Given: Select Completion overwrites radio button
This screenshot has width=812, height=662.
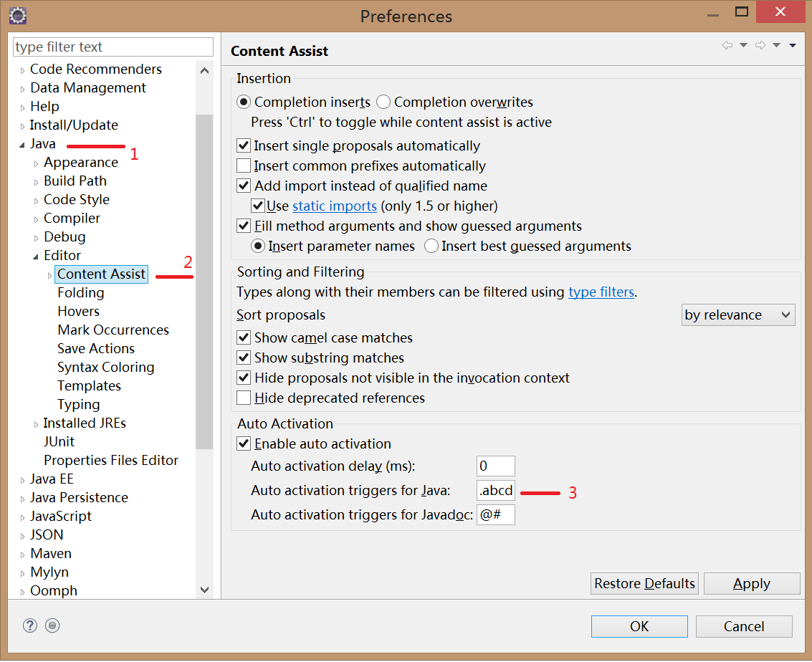Looking at the screenshot, I should pos(383,102).
